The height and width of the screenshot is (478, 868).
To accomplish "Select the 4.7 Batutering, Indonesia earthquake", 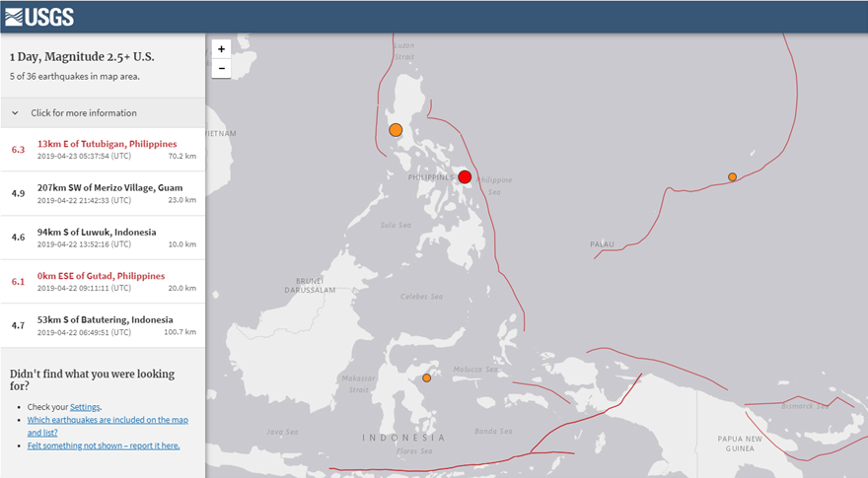I will 105,320.
